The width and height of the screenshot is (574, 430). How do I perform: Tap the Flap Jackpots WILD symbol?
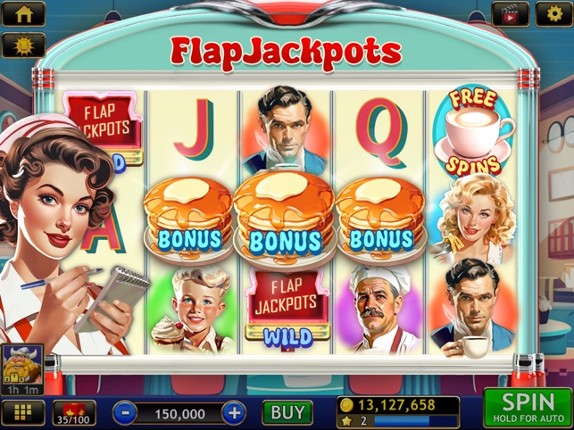286,309
